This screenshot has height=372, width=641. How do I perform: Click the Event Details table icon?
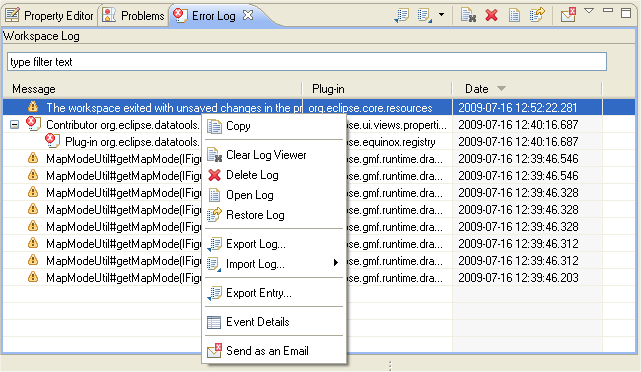[x=214, y=323]
